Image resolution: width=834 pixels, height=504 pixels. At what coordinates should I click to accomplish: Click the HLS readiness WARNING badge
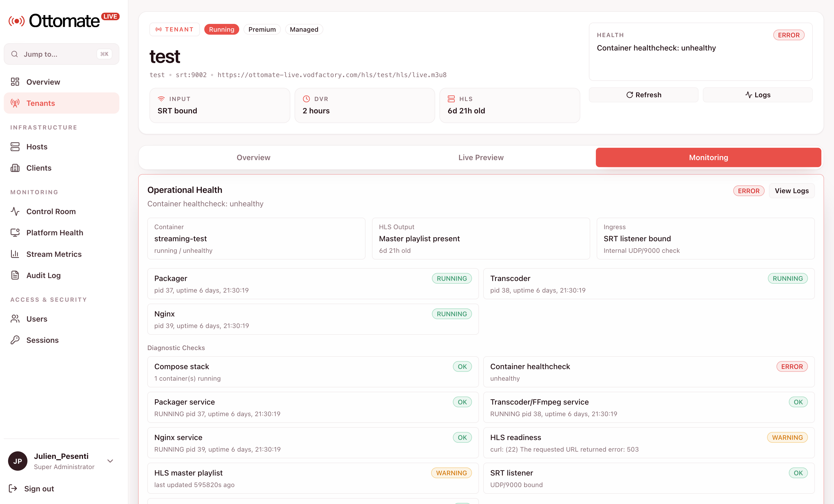[x=787, y=437]
